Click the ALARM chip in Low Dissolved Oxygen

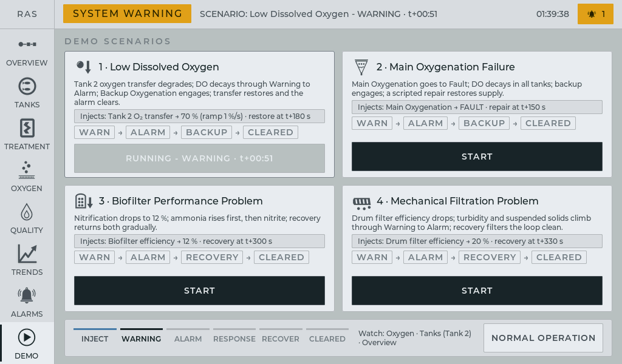point(148,132)
